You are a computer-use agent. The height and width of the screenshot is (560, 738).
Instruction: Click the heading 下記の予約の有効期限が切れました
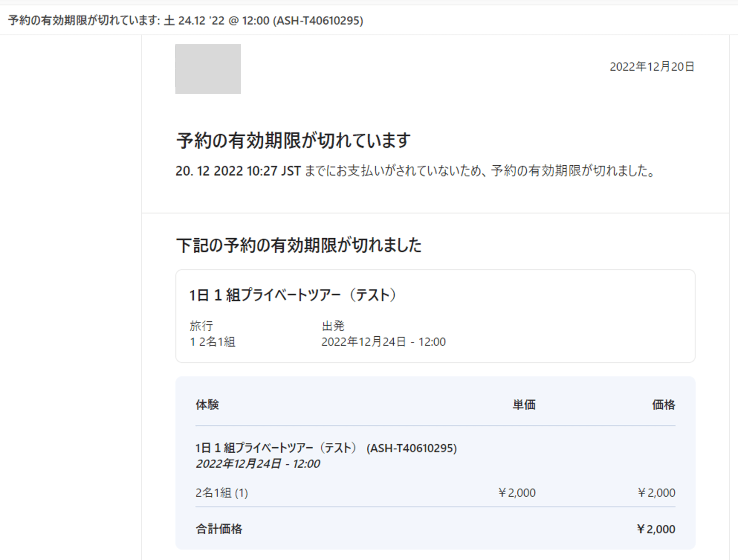[299, 245]
